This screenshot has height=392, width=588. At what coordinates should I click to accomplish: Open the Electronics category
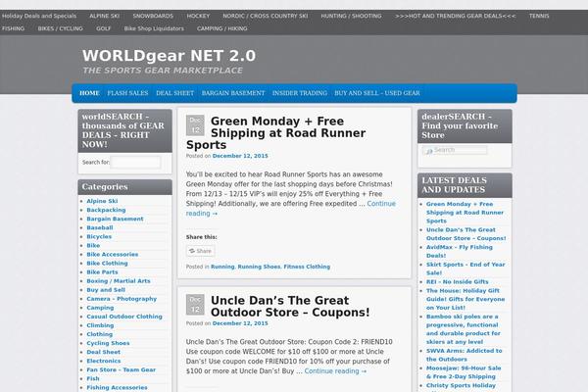point(104,361)
